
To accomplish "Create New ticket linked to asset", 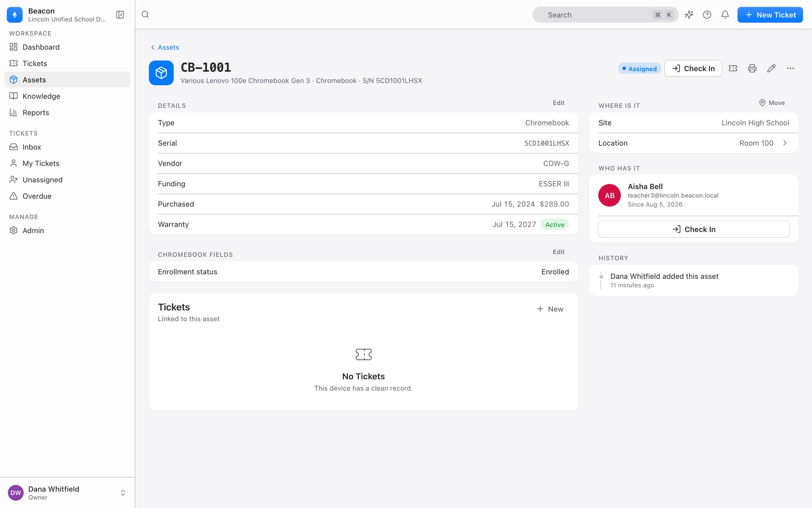I will (x=550, y=309).
